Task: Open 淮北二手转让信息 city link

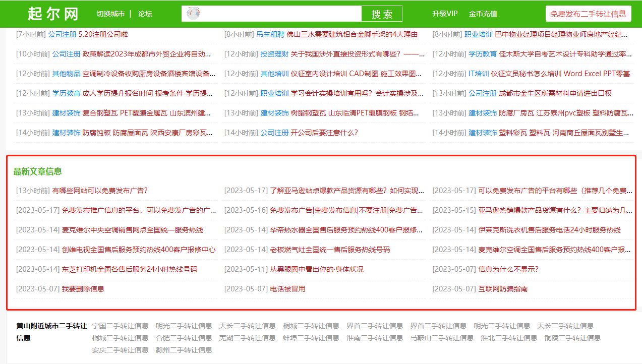Action: [509, 338]
